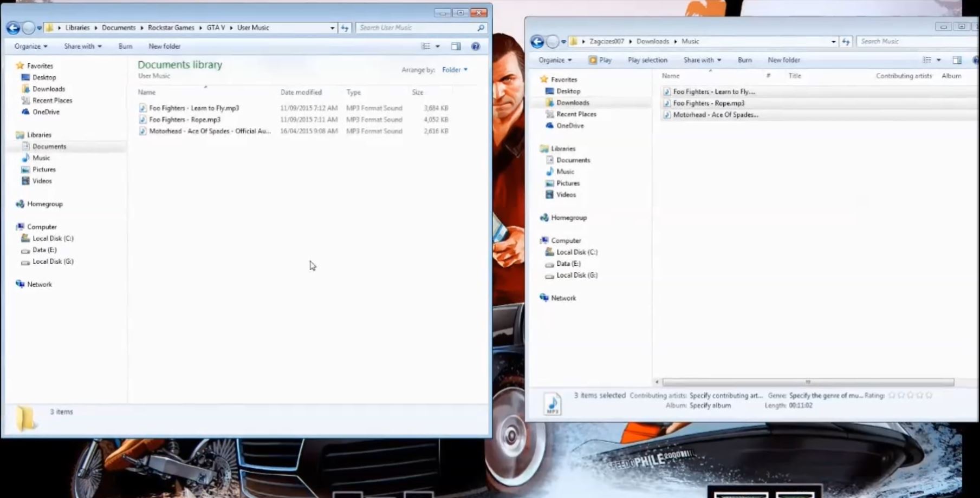The image size is (980, 498).
Task: Select Foo Fighters - Learn to Fly.mp3 file icon
Action: click(143, 108)
